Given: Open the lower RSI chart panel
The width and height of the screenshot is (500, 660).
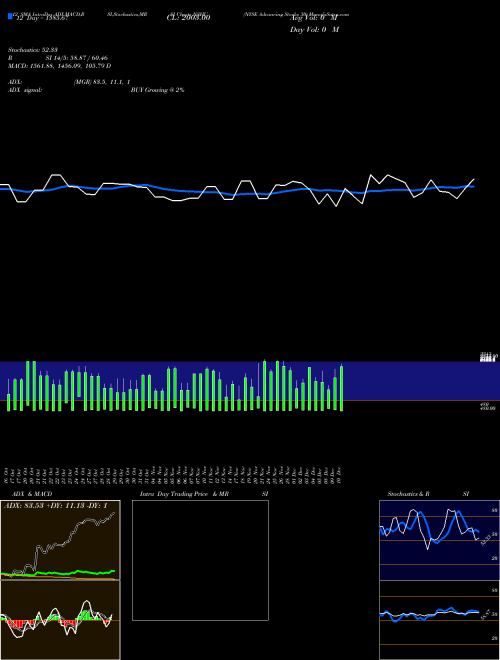Looking at the screenshot, I should [439, 620].
